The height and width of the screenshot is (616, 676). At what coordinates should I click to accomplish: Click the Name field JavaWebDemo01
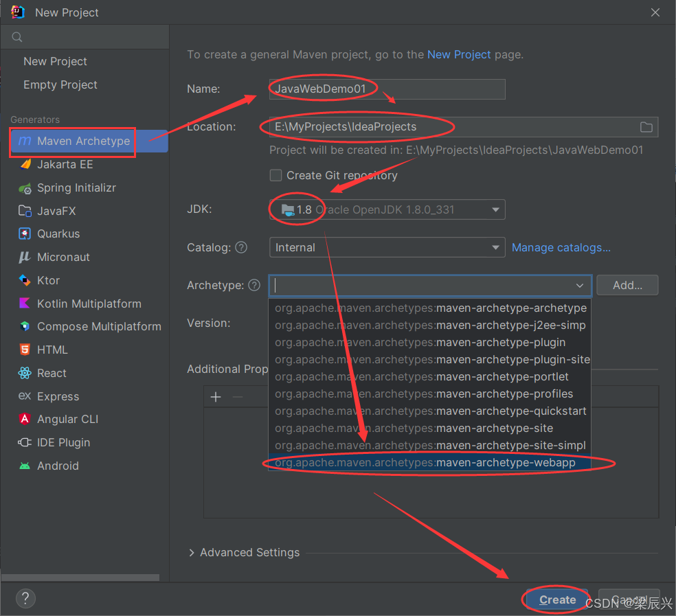point(387,89)
